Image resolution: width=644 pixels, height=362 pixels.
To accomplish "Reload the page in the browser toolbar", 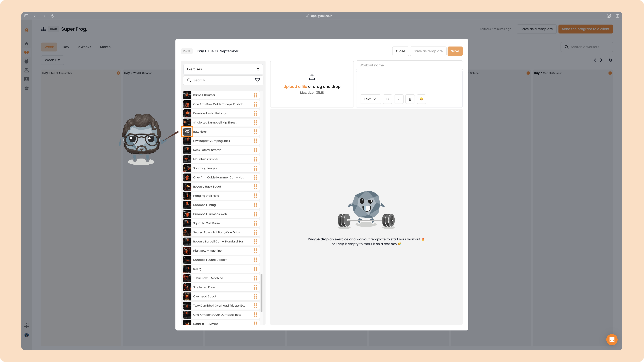I will (52, 16).
